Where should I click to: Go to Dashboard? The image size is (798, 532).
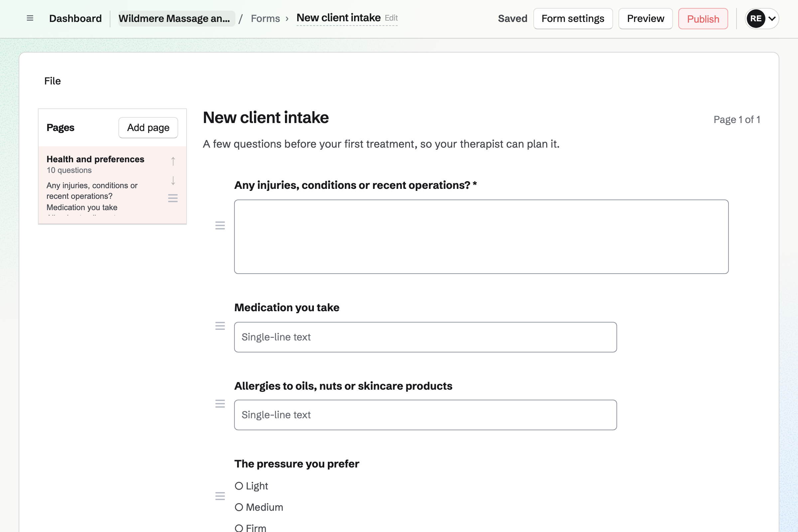coord(75,19)
